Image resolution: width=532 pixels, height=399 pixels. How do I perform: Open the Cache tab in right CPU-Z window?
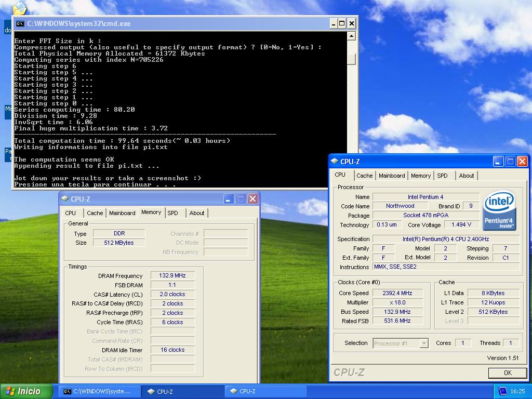pos(364,176)
